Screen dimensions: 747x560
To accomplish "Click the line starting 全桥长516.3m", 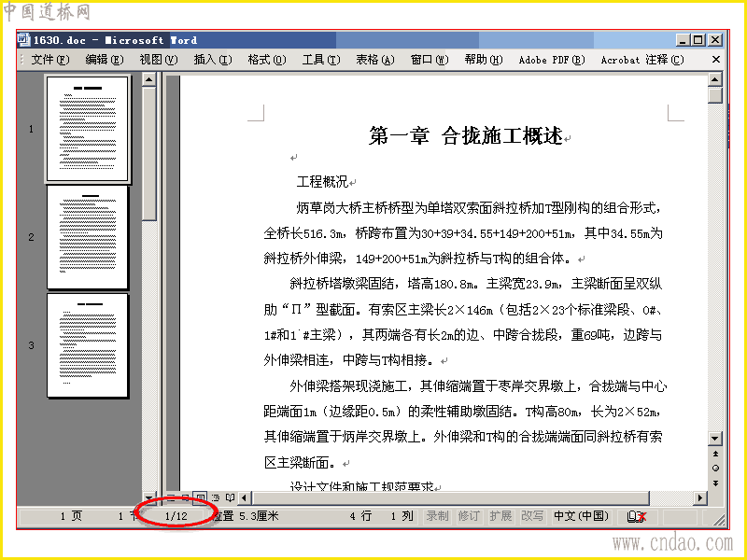I will point(463,233).
